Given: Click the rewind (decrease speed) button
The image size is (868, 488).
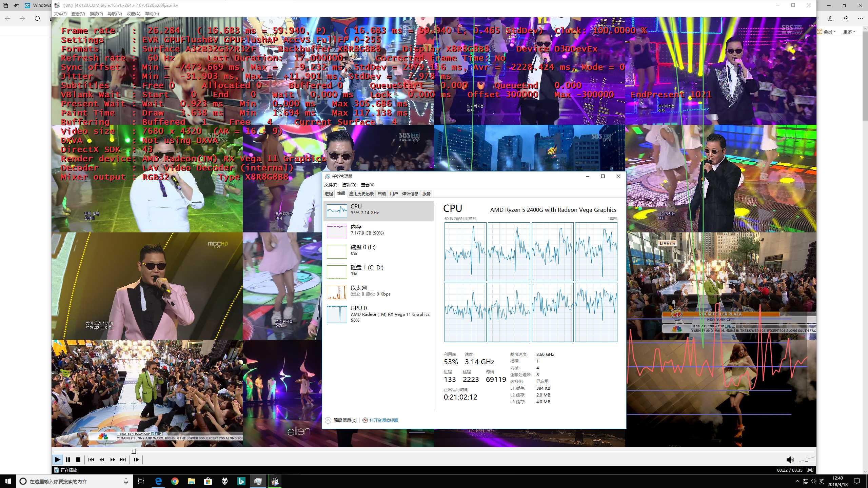Looking at the screenshot, I should (x=102, y=460).
